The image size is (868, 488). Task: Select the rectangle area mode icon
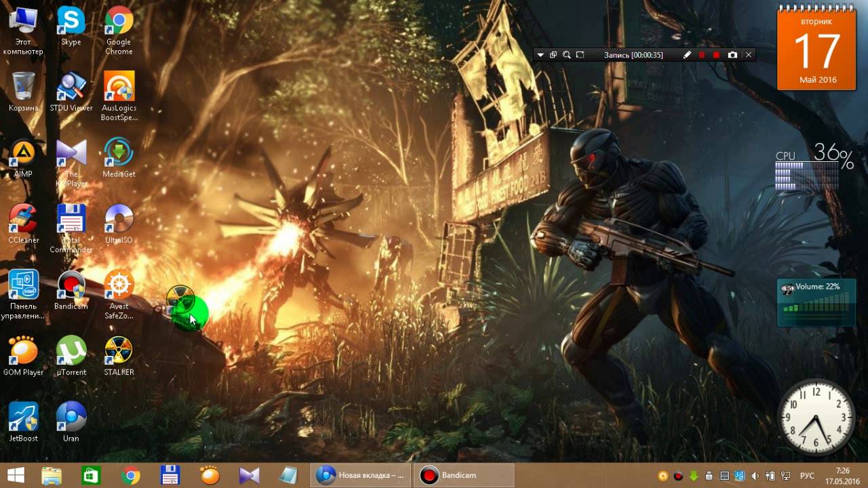(580, 55)
